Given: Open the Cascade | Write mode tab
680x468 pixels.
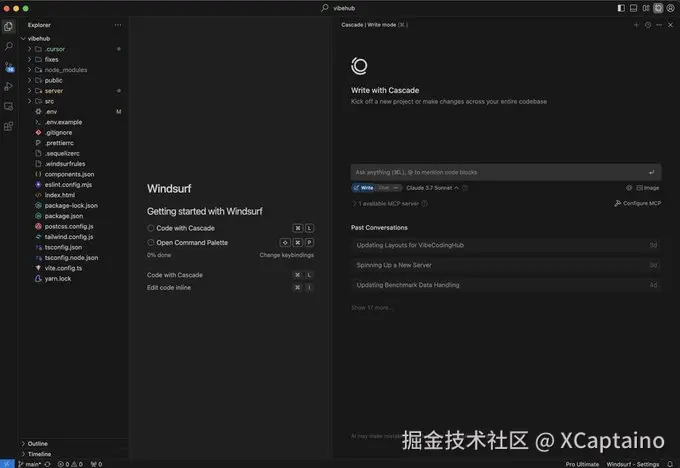Looking at the screenshot, I should coord(374,25).
